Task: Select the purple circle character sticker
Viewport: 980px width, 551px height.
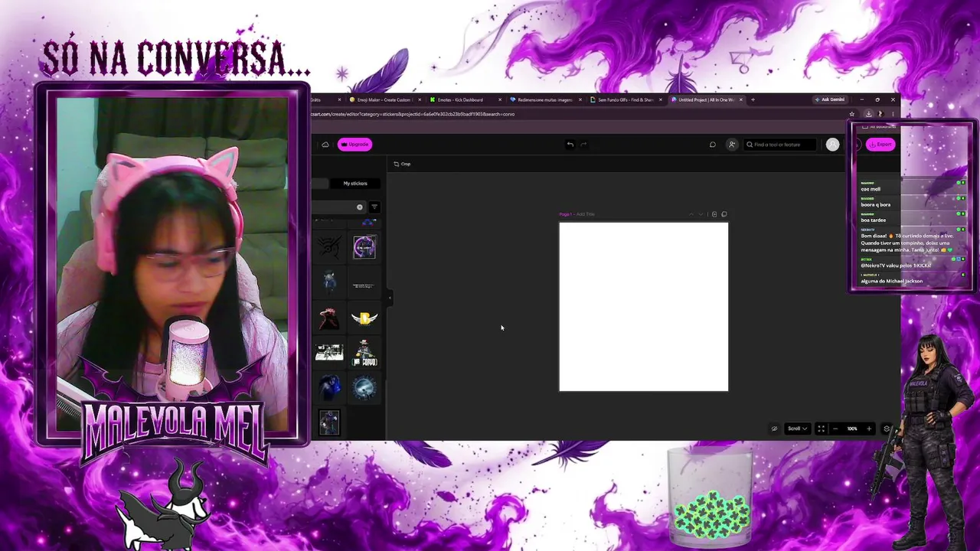Action: click(364, 246)
